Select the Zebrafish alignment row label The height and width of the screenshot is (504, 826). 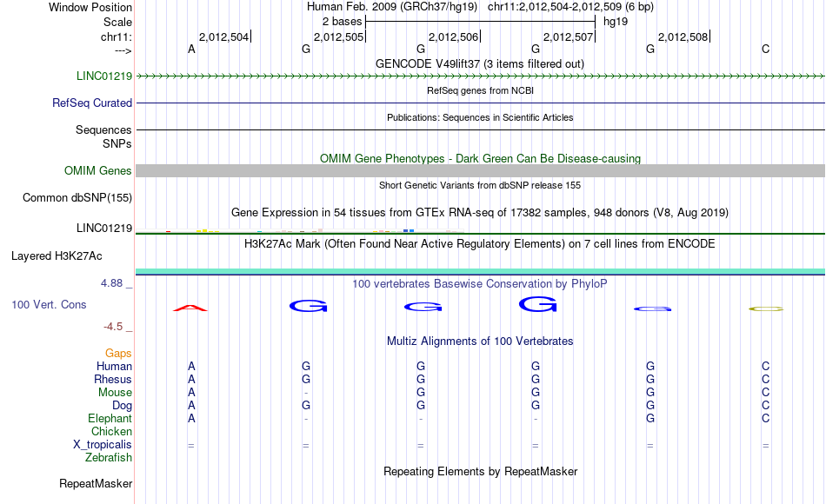tap(109, 457)
